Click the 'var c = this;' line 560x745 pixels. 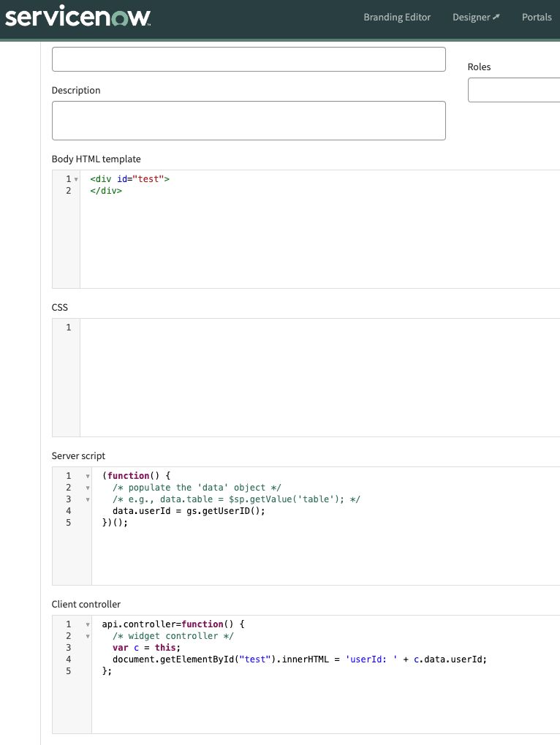(146, 648)
